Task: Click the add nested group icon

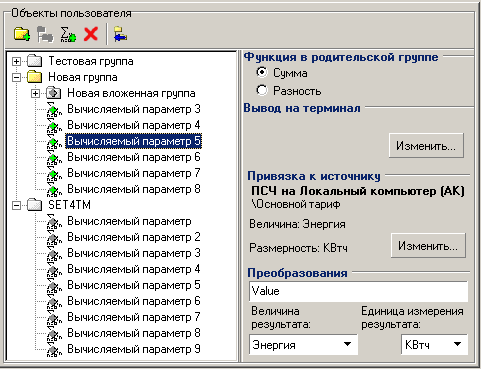Action: (x=45, y=34)
